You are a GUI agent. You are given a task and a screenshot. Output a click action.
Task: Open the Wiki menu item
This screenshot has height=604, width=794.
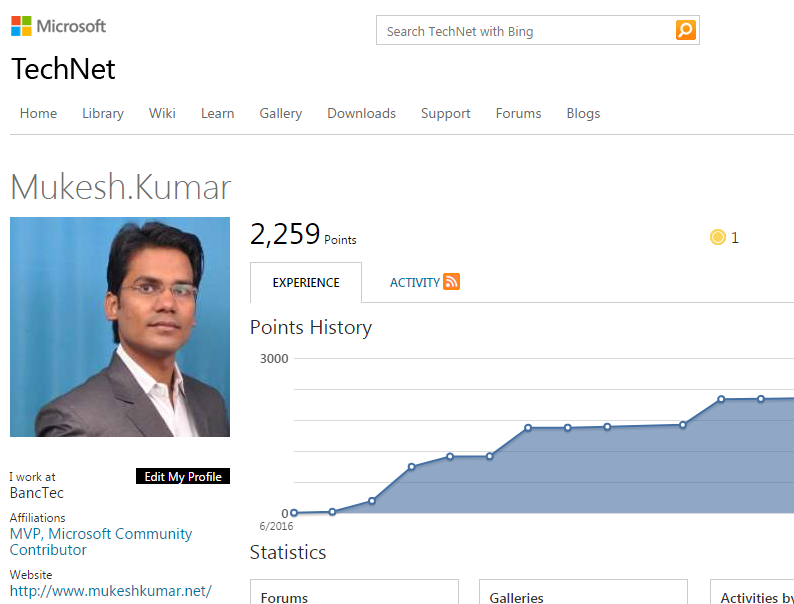[162, 113]
